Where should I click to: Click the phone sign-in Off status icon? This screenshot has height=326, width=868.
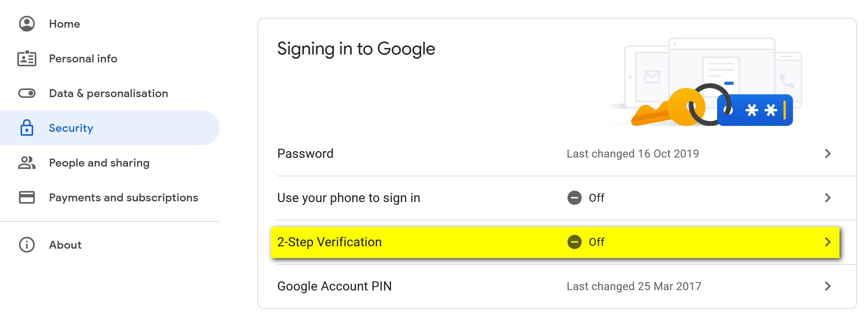(x=574, y=198)
